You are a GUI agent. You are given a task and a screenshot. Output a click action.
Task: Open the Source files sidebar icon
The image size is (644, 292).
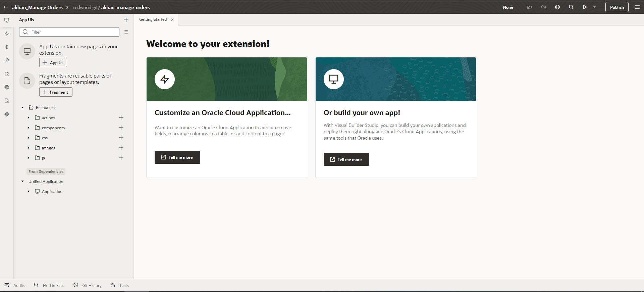click(7, 101)
